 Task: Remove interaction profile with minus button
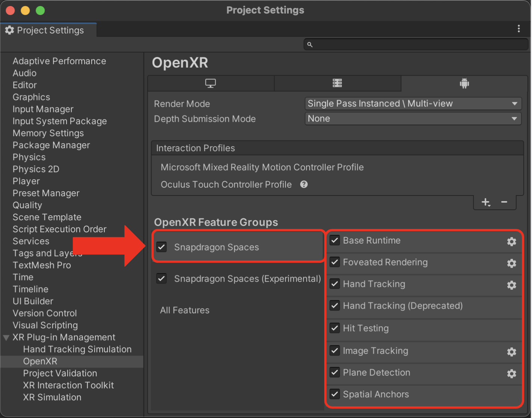(504, 202)
